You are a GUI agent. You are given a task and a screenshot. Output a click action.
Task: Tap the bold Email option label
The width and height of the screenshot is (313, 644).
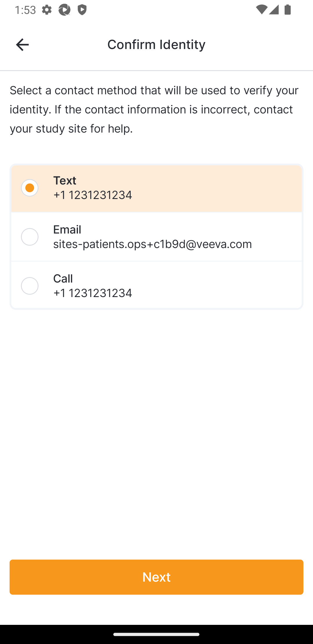pos(67,229)
